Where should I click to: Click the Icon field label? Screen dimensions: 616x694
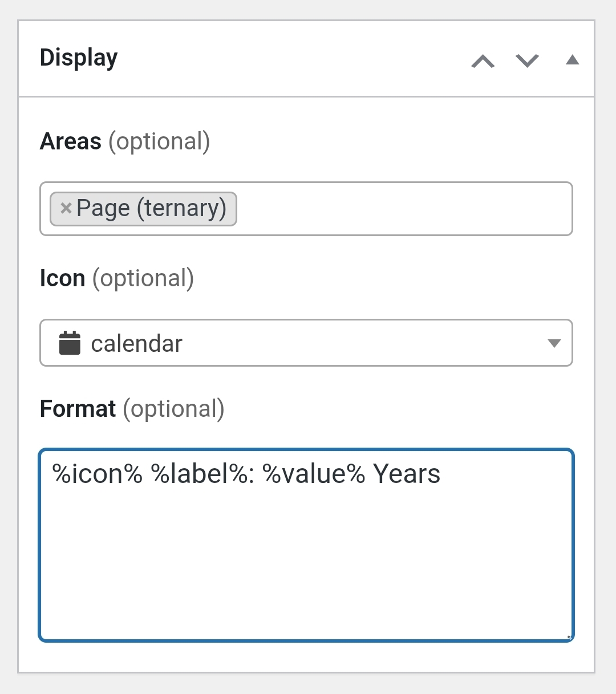(x=63, y=278)
